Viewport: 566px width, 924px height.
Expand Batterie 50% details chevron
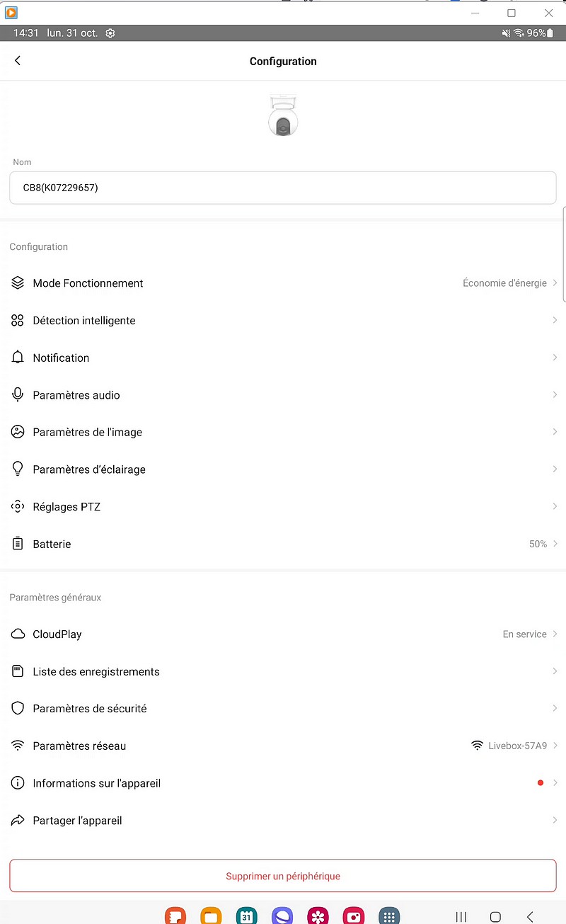point(555,544)
